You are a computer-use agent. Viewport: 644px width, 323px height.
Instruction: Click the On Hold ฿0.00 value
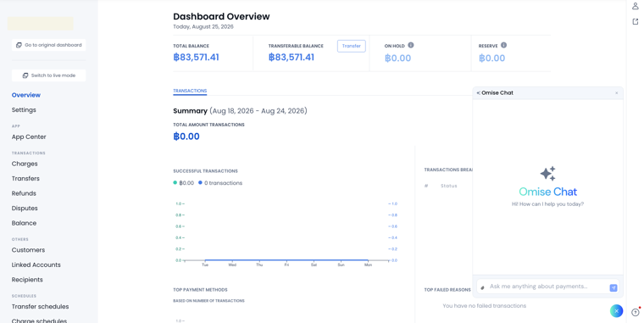(397, 58)
